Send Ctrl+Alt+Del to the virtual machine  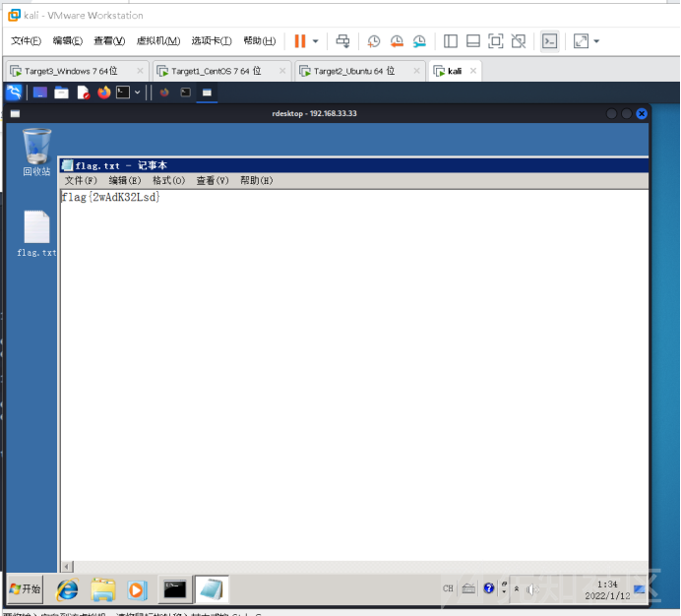pyautogui.click(x=342, y=41)
